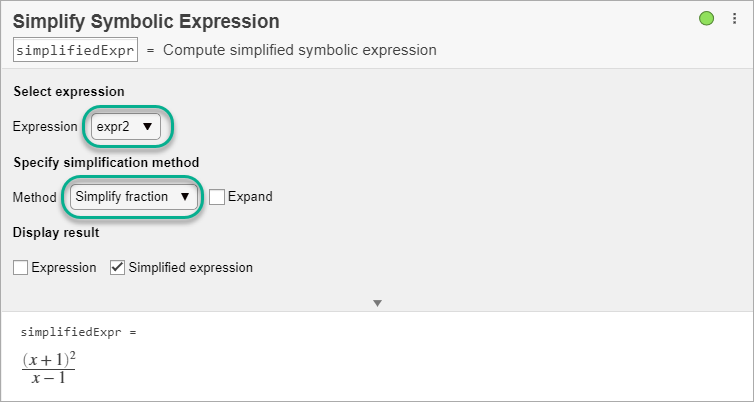Click the equals sign after the variable field
Image resolution: width=754 pixels, height=402 pixels.
point(150,50)
